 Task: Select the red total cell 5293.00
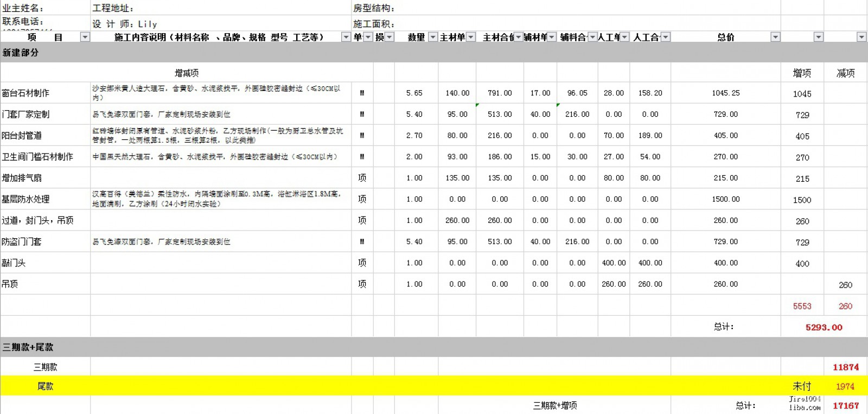click(824, 327)
